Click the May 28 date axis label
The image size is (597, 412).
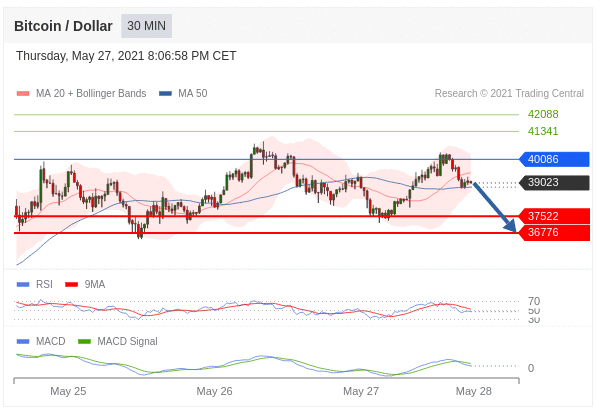474,391
